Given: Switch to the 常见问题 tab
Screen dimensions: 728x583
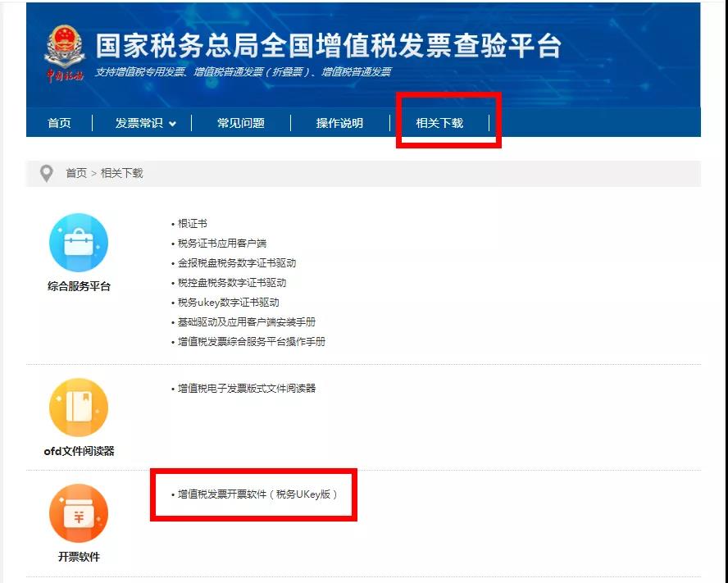Looking at the screenshot, I should tap(239, 122).
